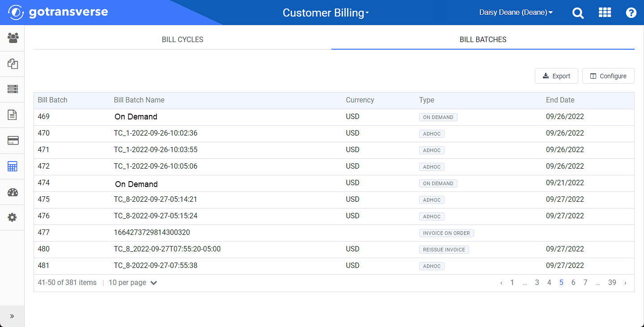Viewport: 644px width, 327px height.
Task: Select TC_8-2022-09-27-05:14:21 batch name
Action: (x=156, y=200)
